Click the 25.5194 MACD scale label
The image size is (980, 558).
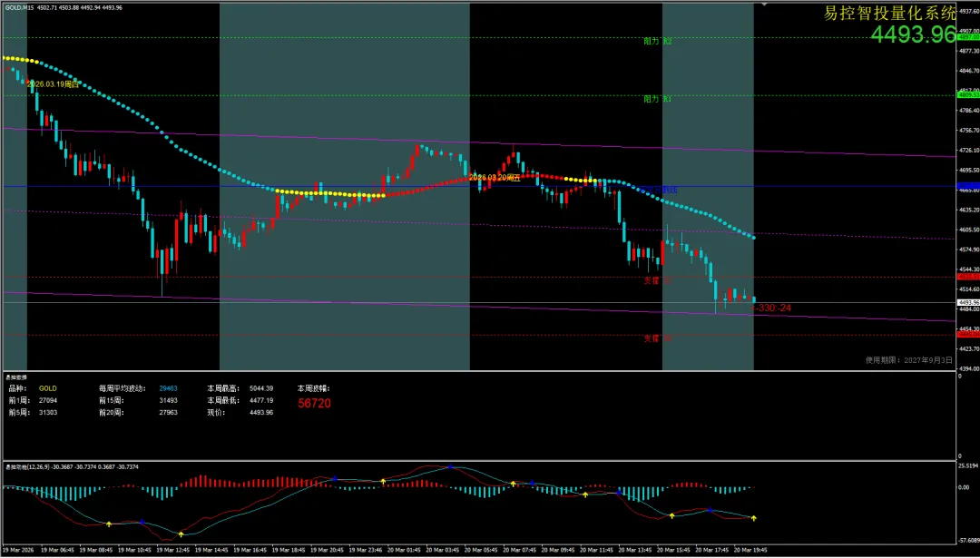pos(968,466)
